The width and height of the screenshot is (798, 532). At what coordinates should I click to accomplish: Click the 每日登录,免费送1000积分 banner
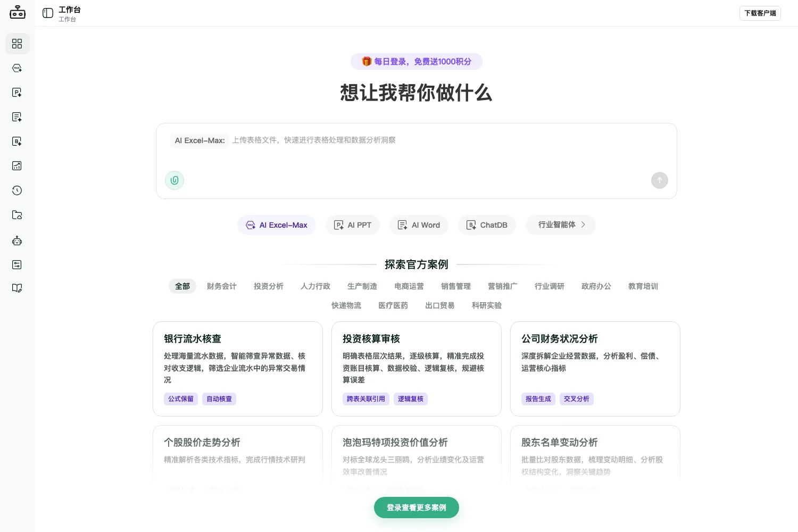click(x=417, y=61)
